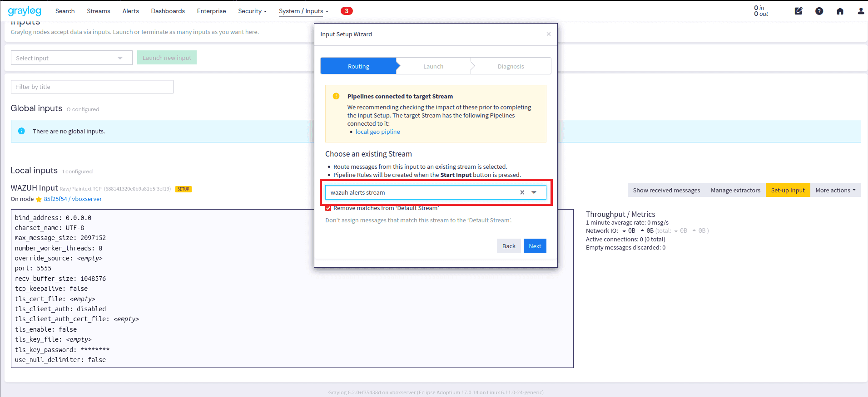This screenshot has width=868, height=397.
Task: Open Manage extractors
Action: [735, 190]
